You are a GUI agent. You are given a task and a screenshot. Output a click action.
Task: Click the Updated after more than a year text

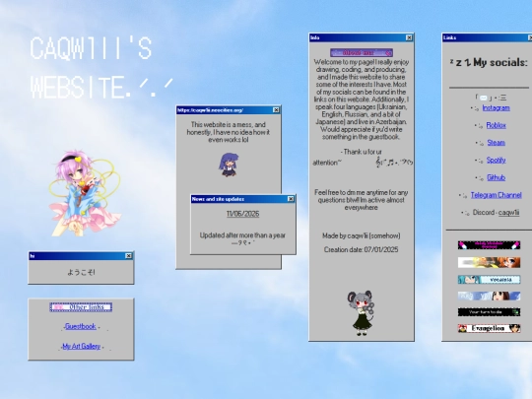pos(242,235)
